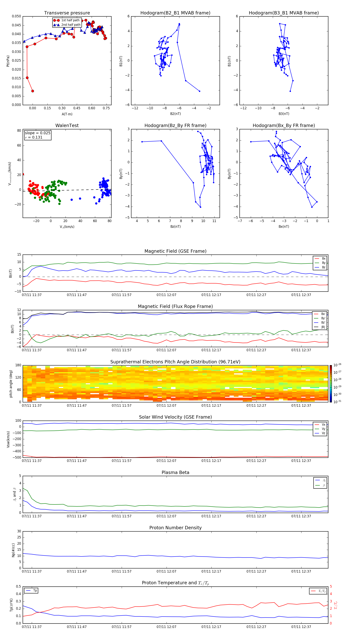The width and height of the screenshot is (351, 644).
Task: Click the 'Pt(nPa)' axis label
Action: pos(8,61)
